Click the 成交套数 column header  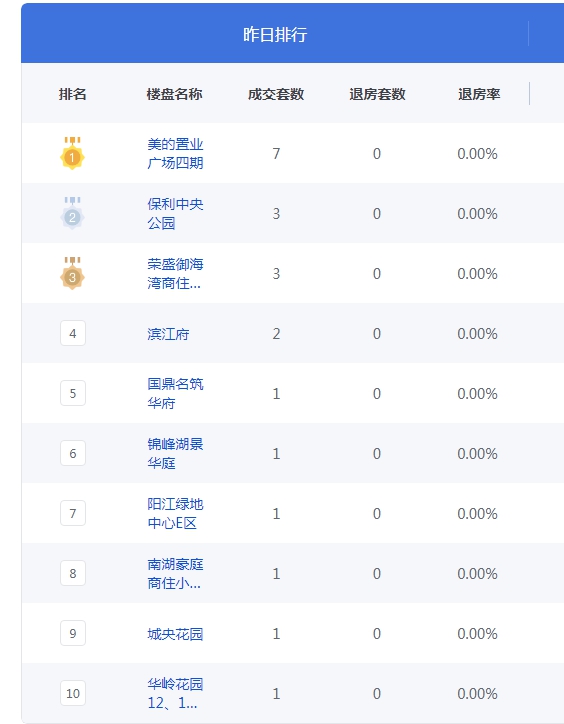point(276,94)
